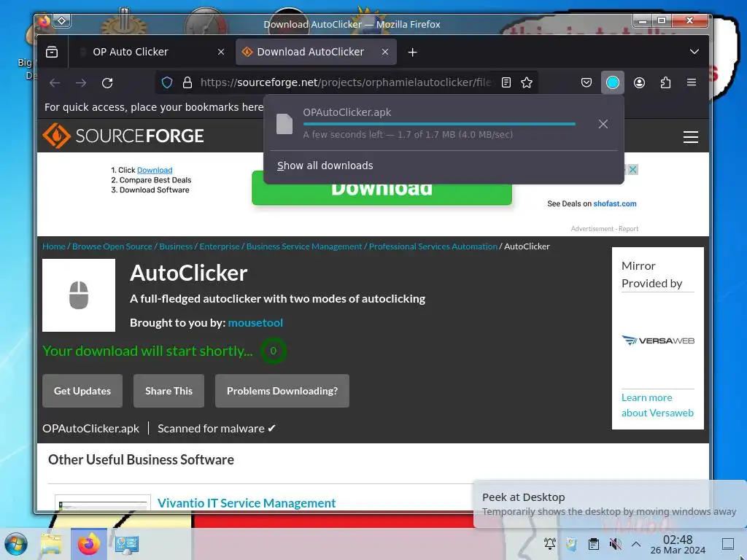Open the notifications bell tray icon
Viewport: 747px width, 560px height.
point(550,543)
